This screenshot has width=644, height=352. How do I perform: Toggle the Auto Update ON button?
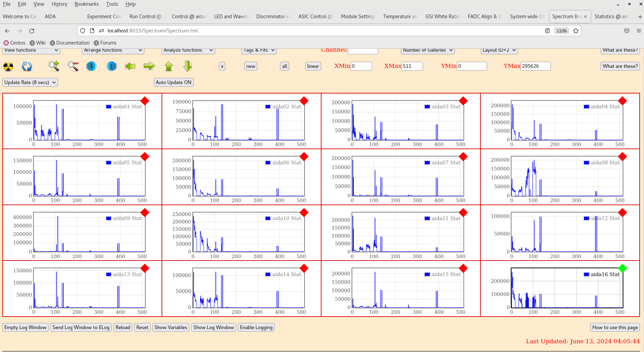tap(173, 82)
